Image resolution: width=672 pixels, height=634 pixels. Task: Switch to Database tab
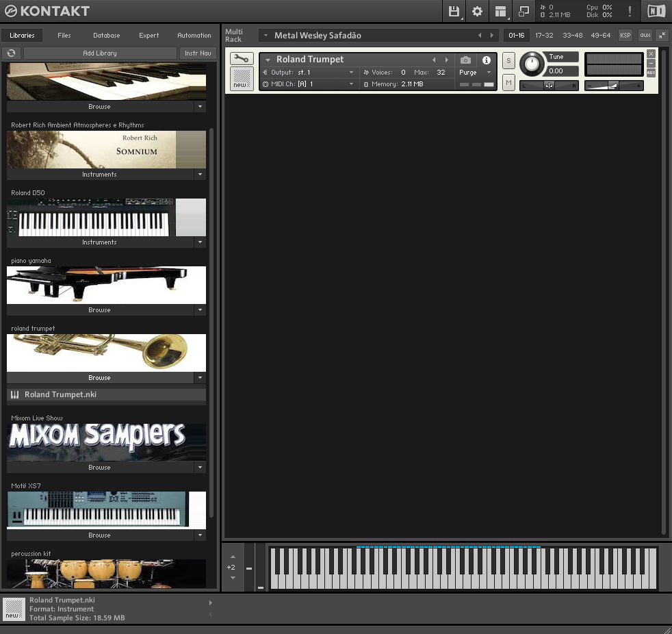pos(106,35)
